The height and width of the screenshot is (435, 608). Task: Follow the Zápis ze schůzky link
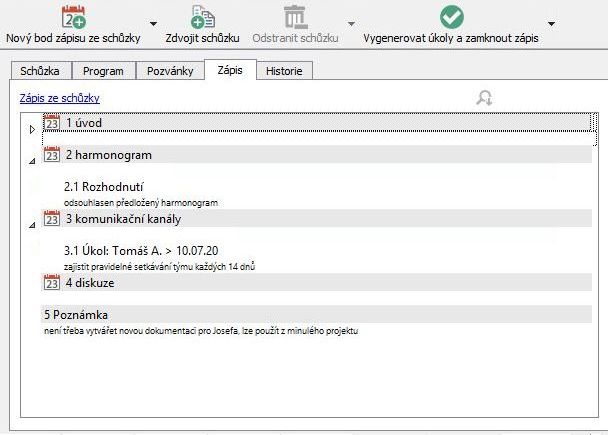pyautogui.click(x=60, y=98)
